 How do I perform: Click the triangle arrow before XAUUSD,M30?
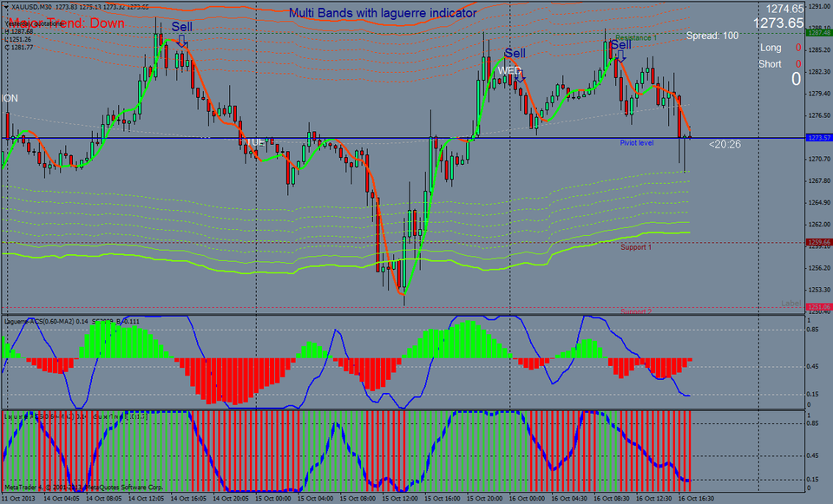6,7
